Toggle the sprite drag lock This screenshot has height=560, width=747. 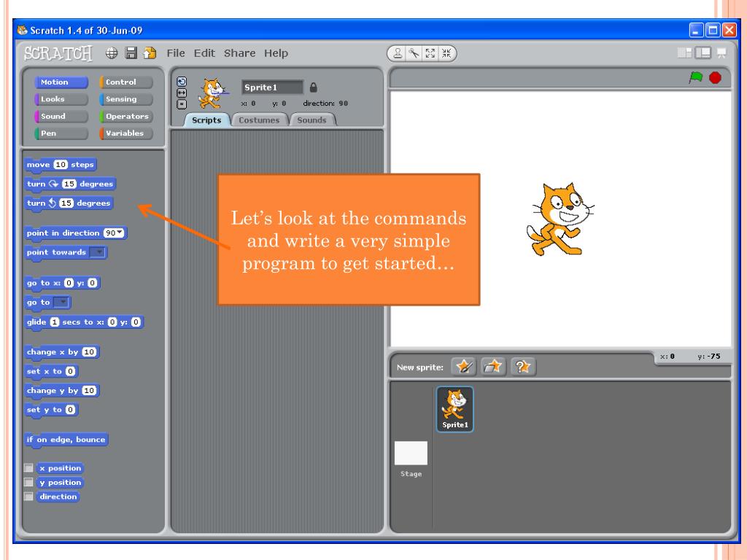tap(313, 87)
